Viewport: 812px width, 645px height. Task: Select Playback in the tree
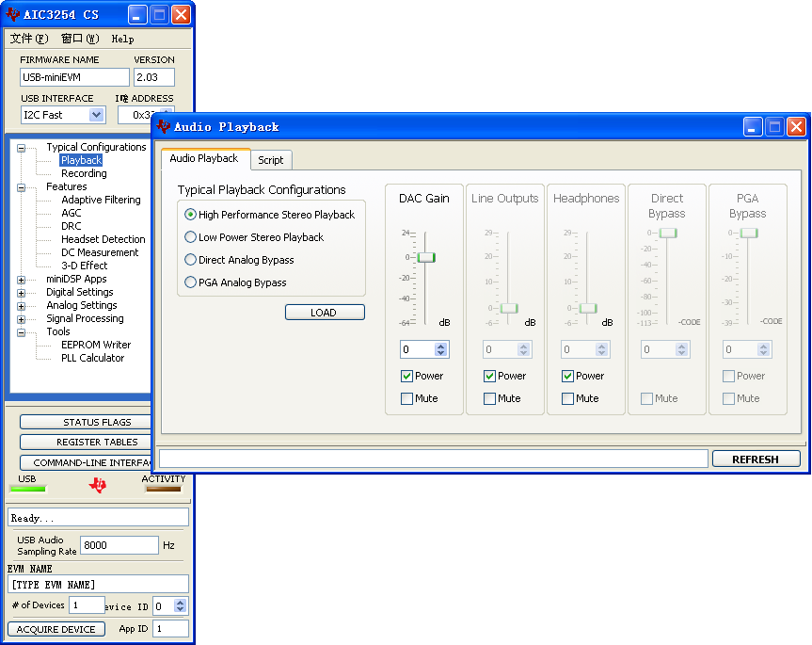(81, 160)
